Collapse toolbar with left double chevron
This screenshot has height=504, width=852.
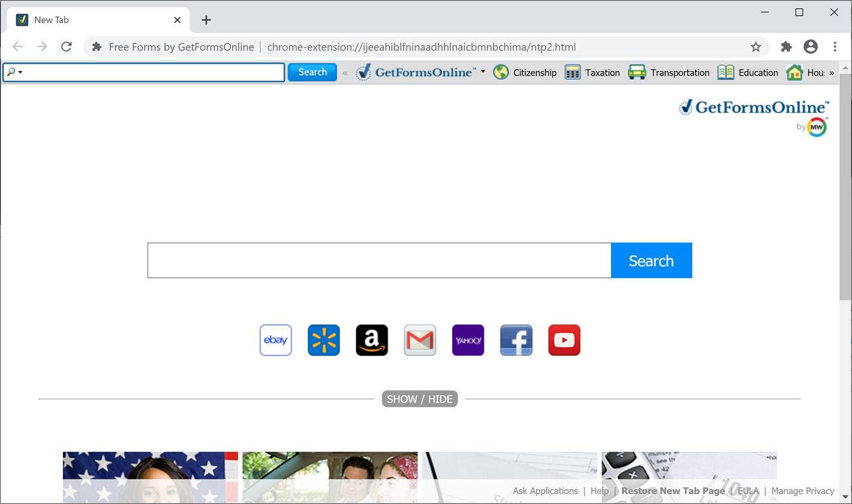[345, 72]
